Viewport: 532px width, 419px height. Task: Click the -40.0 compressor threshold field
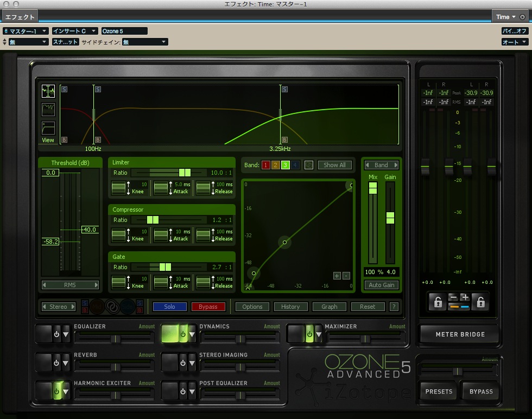(x=90, y=230)
